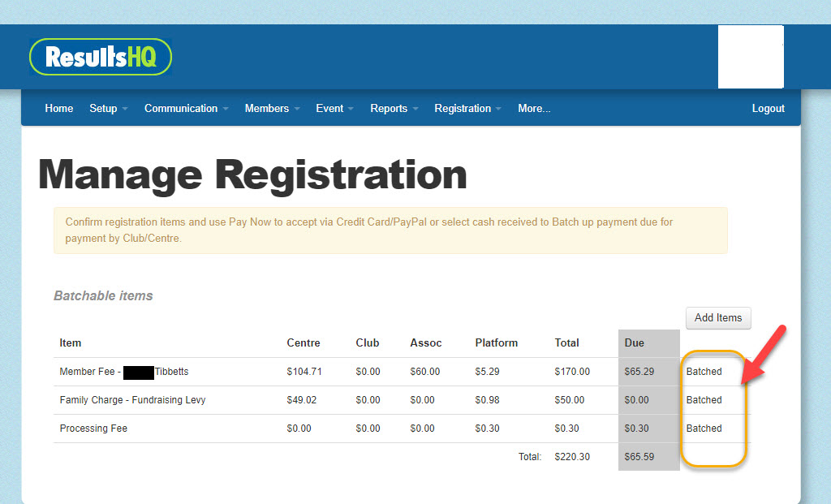Click the $220.30 grand total
Viewport: 831px width, 504px height.
pos(572,456)
